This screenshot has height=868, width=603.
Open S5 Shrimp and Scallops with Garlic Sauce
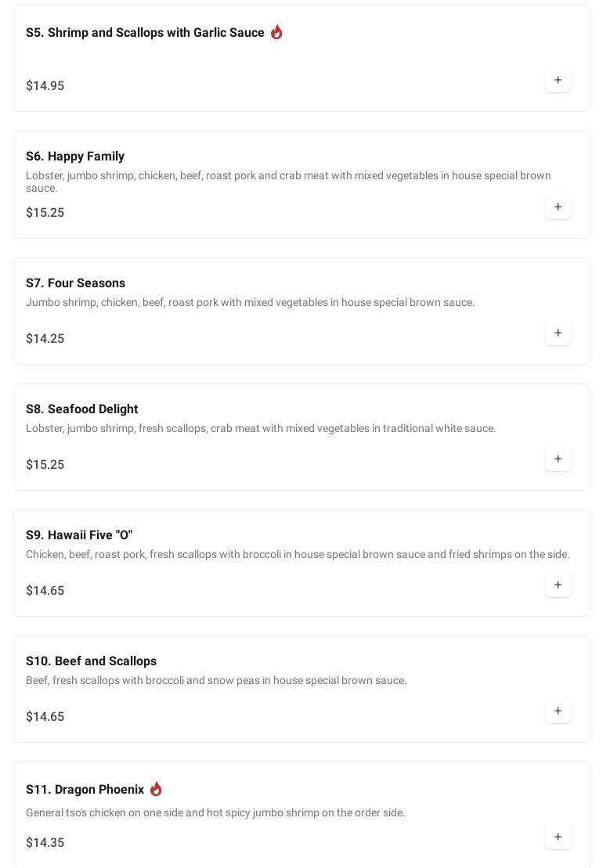point(145,33)
